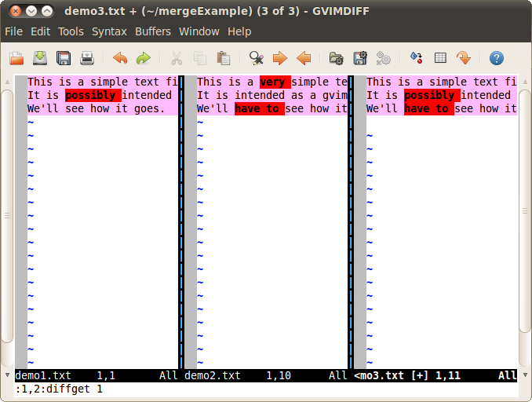Viewport: 532px width, 402px height.
Task: Undo the last change
Action: pos(120,58)
